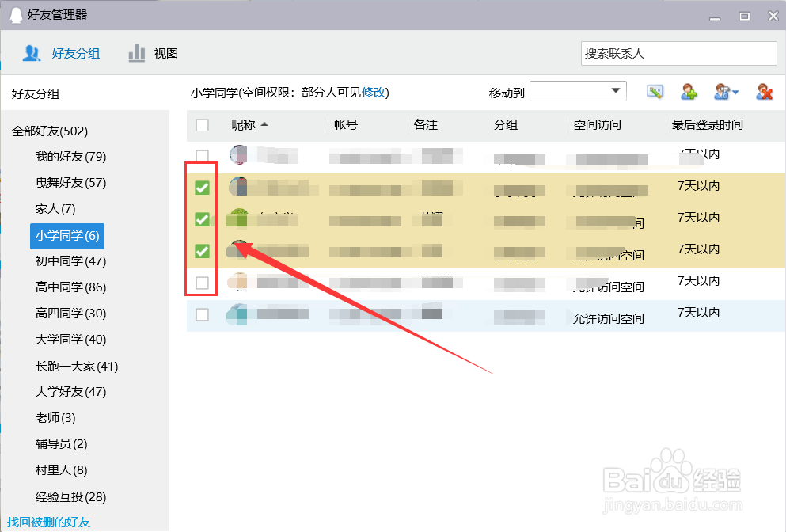Click the 视图 bar chart icon
Screen dimensions: 786x532
[135, 53]
